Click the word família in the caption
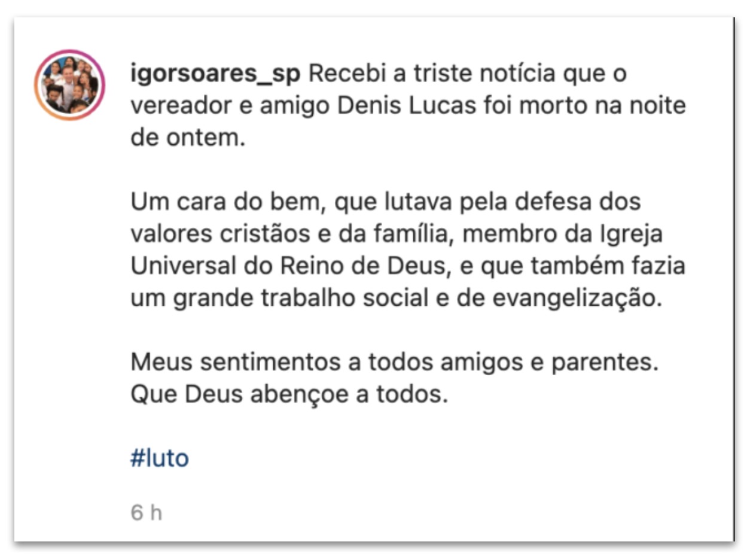The height and width of the screenshot is (560, 750). [413, 234]
